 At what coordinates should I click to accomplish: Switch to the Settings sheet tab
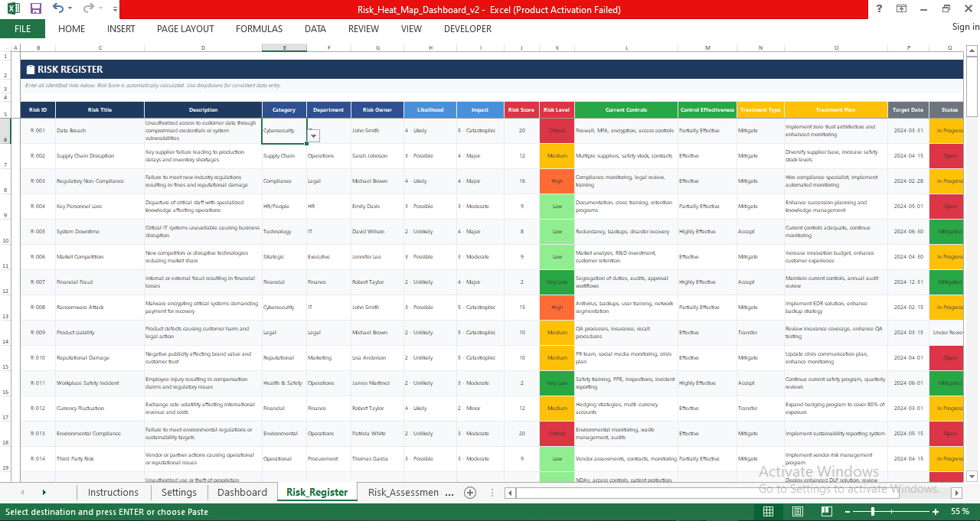pyautogui.click(x=179, y=493)
